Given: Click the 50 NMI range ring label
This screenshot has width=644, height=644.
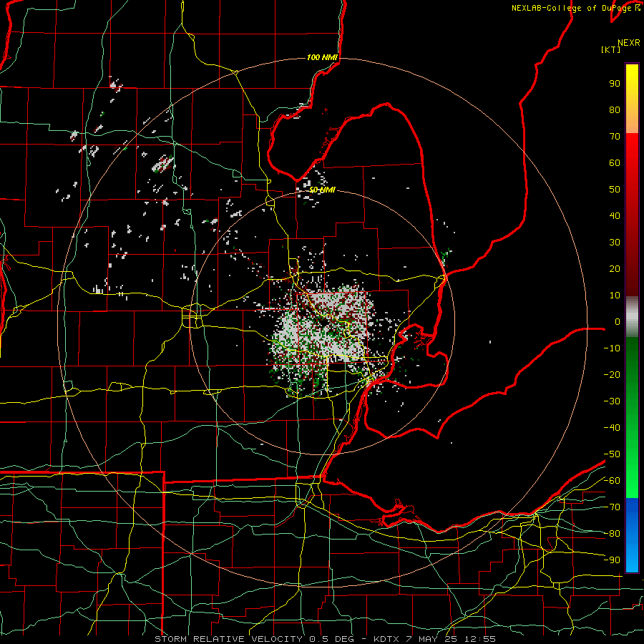Looking at the screenshot, I should [x=322, y=190].
